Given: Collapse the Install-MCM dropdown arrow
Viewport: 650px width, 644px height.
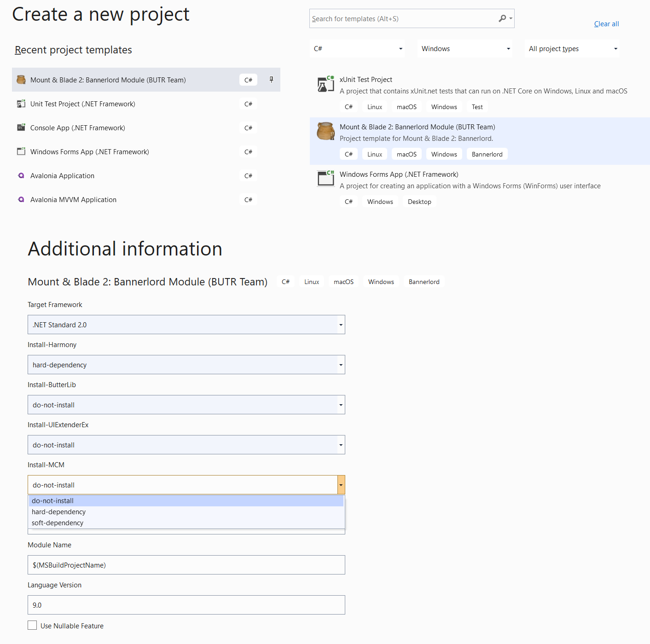Looking at the screenshot, I should point(341,485).
